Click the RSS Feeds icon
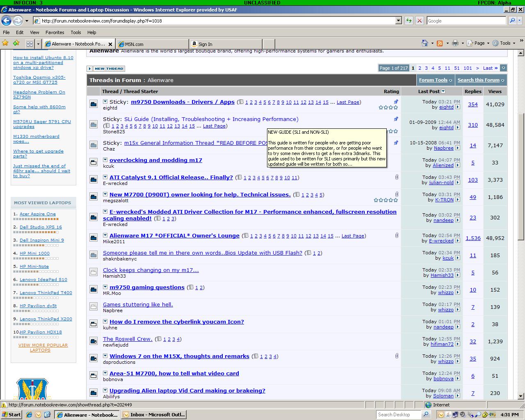 (440, 43)
